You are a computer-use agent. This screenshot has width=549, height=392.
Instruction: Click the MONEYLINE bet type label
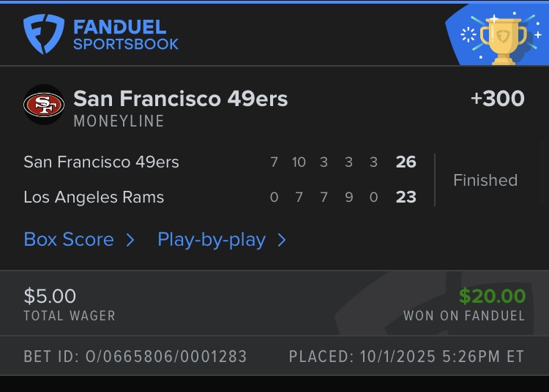click(x=119, y=121)
